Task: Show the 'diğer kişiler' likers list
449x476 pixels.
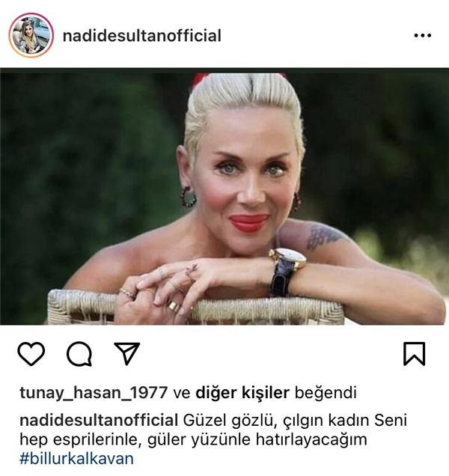Action: click(x=242, y=393)
